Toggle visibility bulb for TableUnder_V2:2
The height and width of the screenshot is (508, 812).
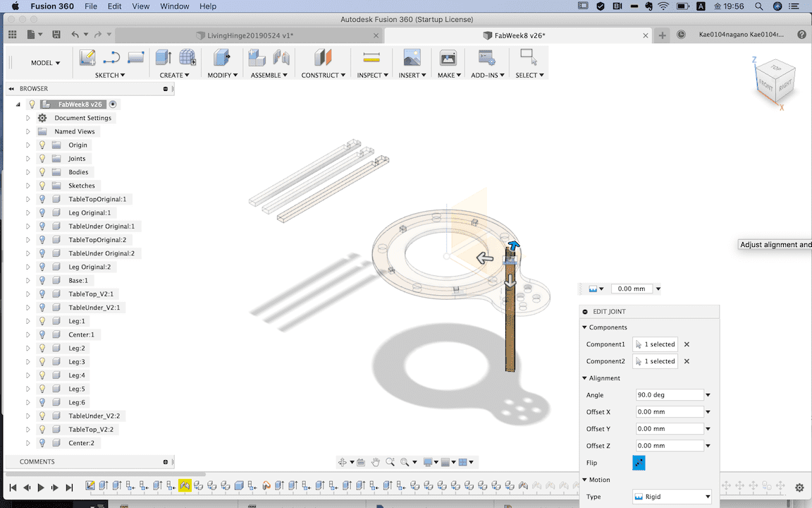[42, 416]
